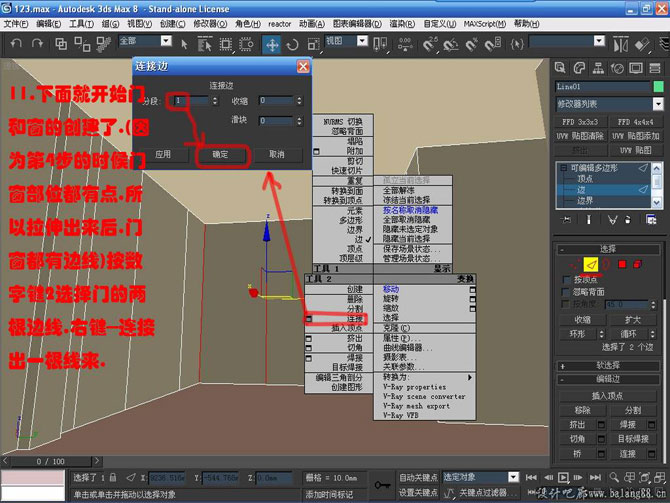This screenshot has height=503, width=670.
Task: Toggle the 2.5D Snaps icon
Action: [x=430, y=44]
